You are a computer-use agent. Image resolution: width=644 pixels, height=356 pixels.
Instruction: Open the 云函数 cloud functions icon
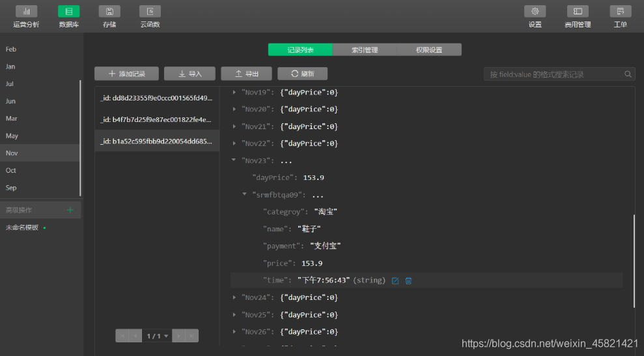150,12
